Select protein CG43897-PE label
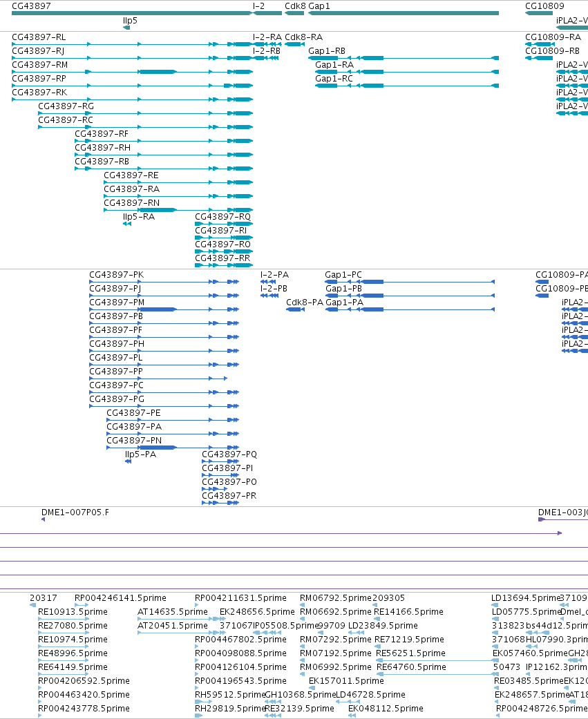The width and height of the screenshot is (588, 719). (134, 412)
